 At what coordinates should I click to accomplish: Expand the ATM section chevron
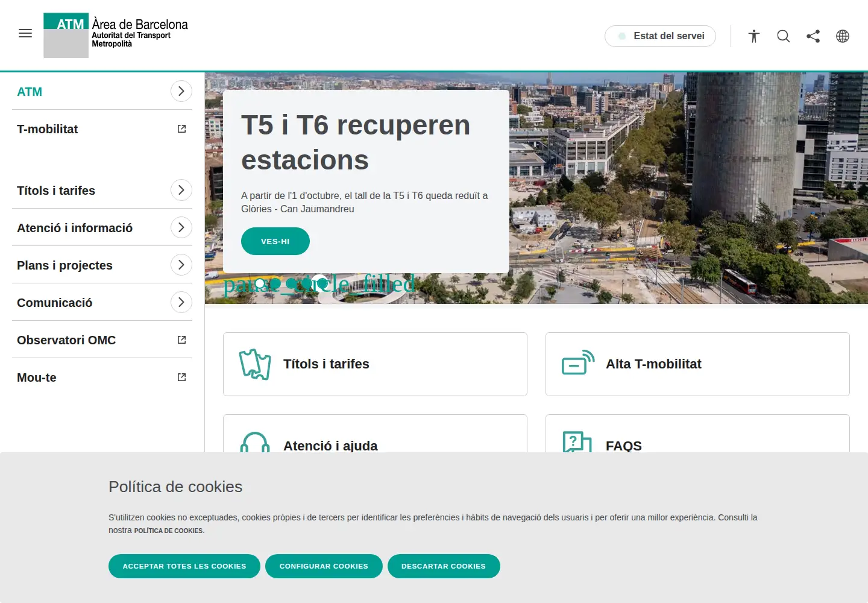[x=181, y=91]
